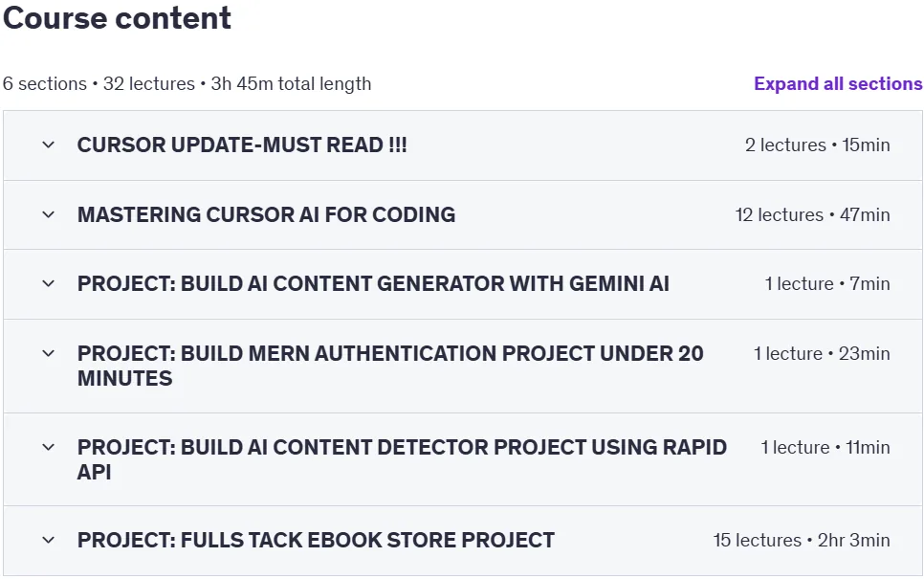Click Expand all sections link
Image resolution: width=924 pixels, height=579 pixels.
(x=838, y=83)
